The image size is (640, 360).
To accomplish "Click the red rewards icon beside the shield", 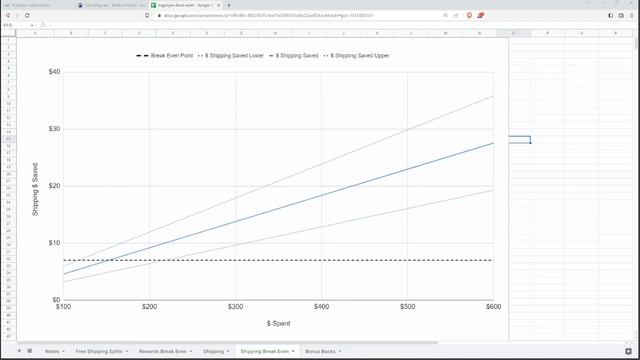I will [x=480, y=16].
